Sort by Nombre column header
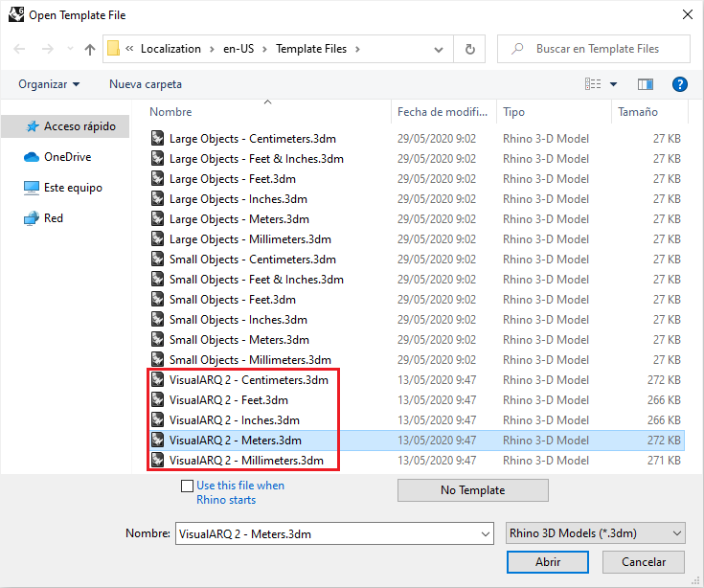Viewport: 704px width, 588px height. 170,112
